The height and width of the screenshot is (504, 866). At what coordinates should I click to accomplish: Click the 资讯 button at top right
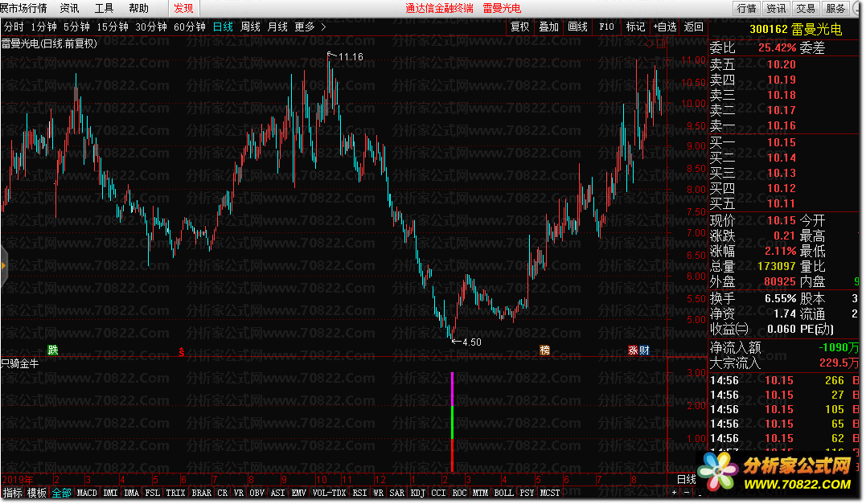pyautogui.click(x=776, y=8)
